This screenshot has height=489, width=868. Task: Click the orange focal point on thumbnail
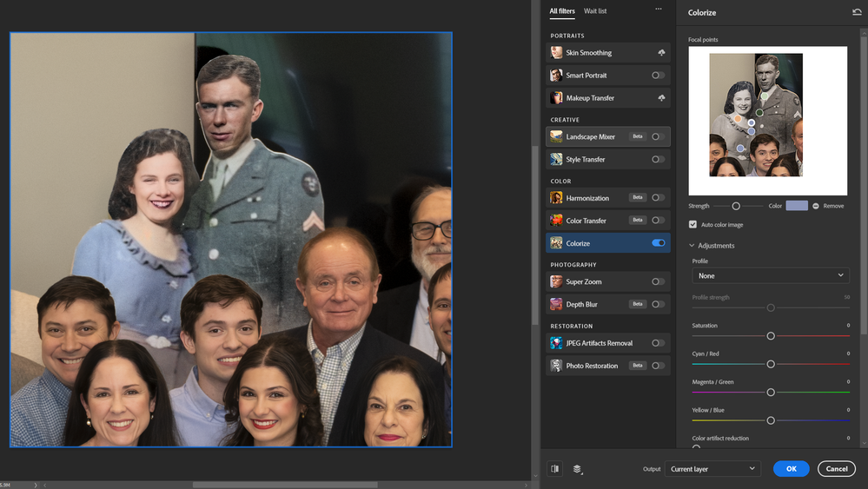[738, 118]
